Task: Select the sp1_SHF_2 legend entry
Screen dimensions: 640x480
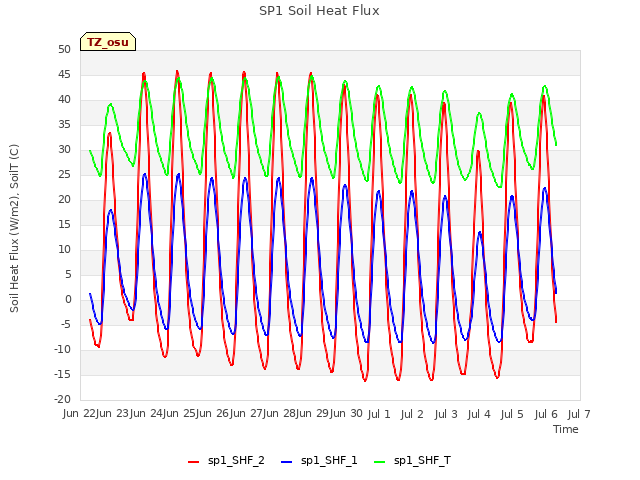Action: 226,461
